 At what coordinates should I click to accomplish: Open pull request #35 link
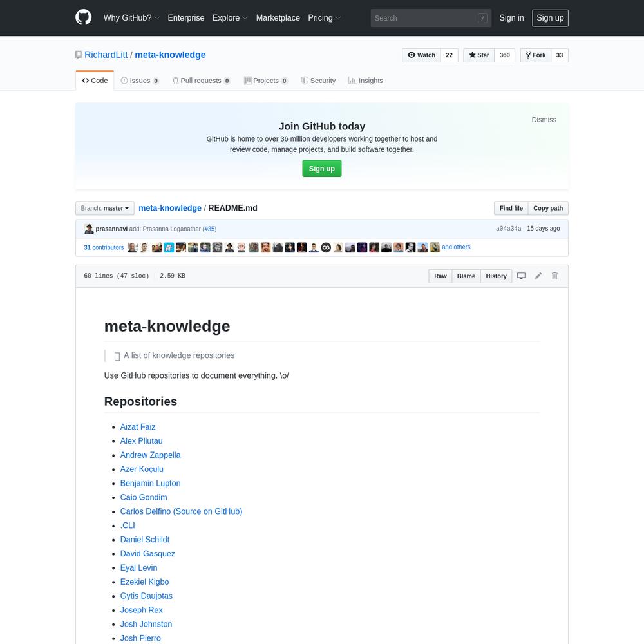point(209,229)
